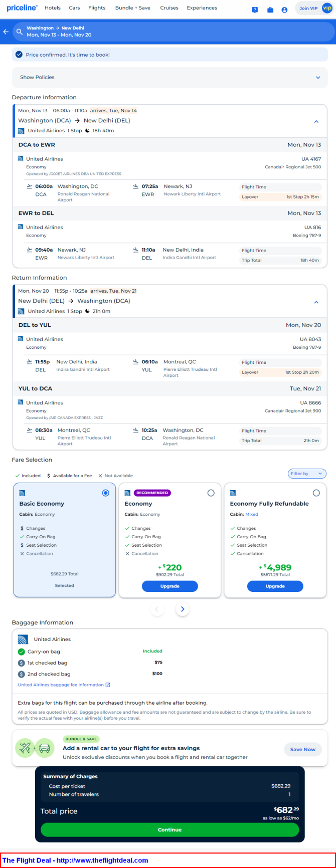Click flight number UA 8043
Screen dimensions: 336x868
point(310,339)
